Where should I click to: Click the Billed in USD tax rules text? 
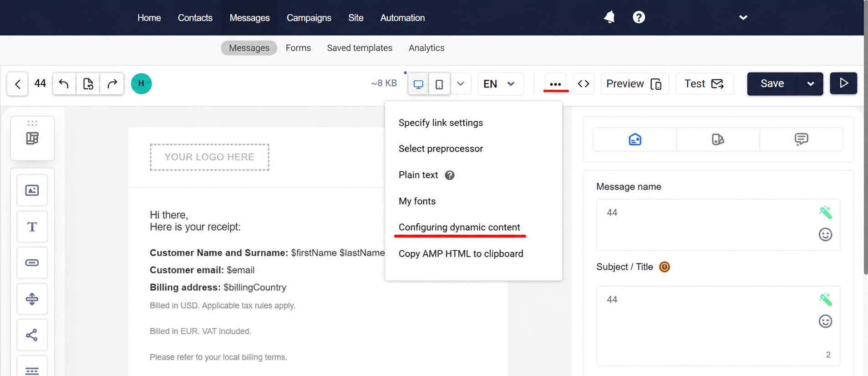(223, 306)
